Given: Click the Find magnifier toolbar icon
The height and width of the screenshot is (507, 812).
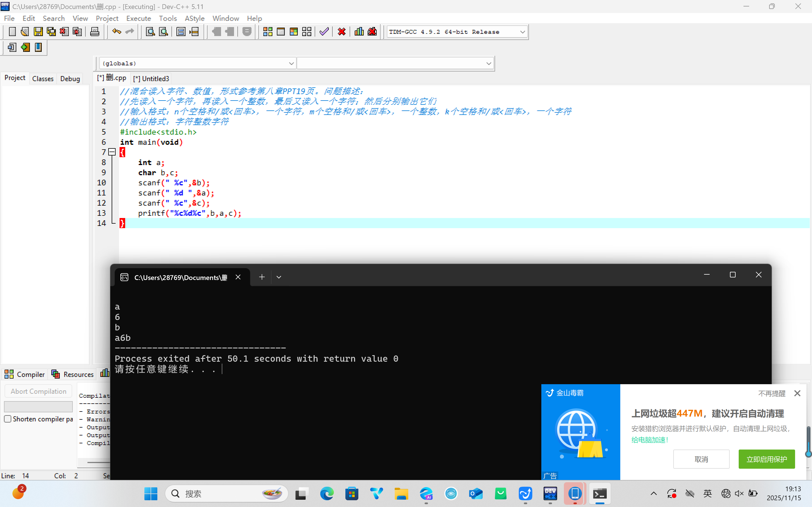Looking at the screenshot, I should [150, 32].
